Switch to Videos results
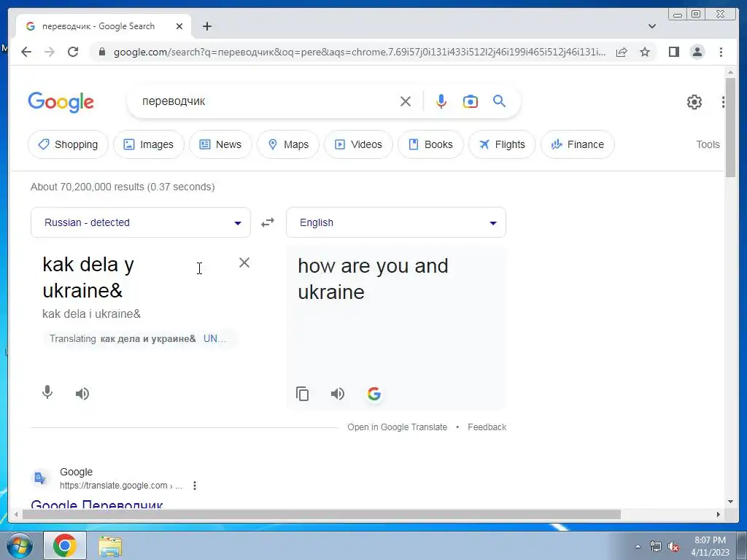The image size is (747, 560). pyautogui.click(x=358, y=144)
